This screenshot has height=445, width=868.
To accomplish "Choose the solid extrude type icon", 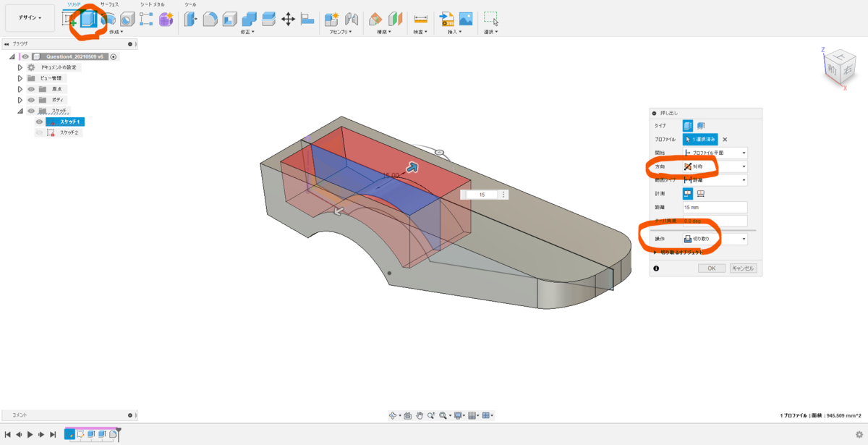I will click(x=688, y=126).
